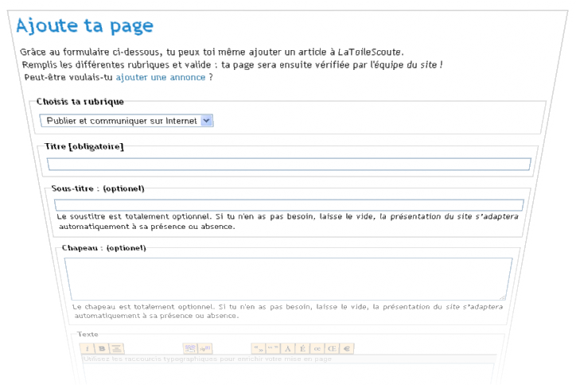The image size is (580, 392).
Task: Click inside the Chapeau text area
Action: pyautogui.click(x=287, y=278)
